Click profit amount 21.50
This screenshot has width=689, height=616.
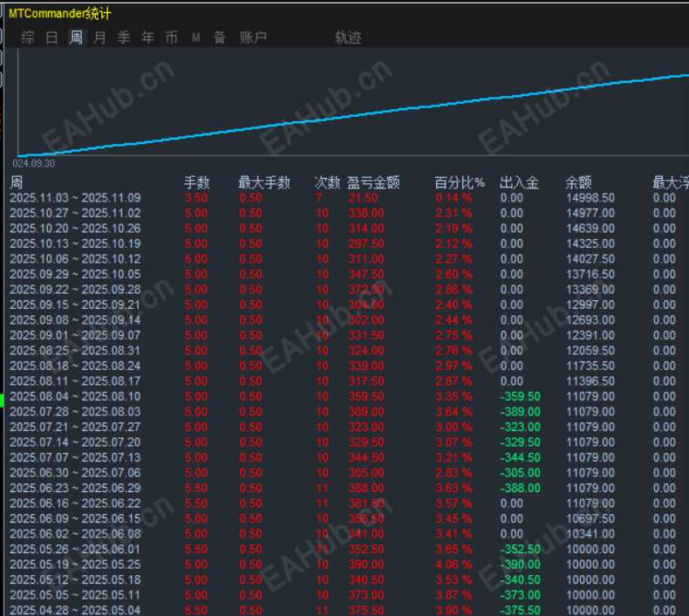[x=363, y=198]
